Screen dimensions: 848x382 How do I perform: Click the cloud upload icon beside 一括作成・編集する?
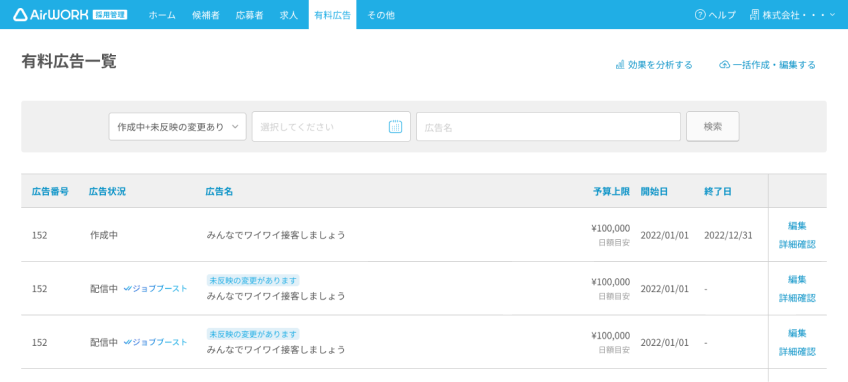pyautogui.click(x=724, y=65)
